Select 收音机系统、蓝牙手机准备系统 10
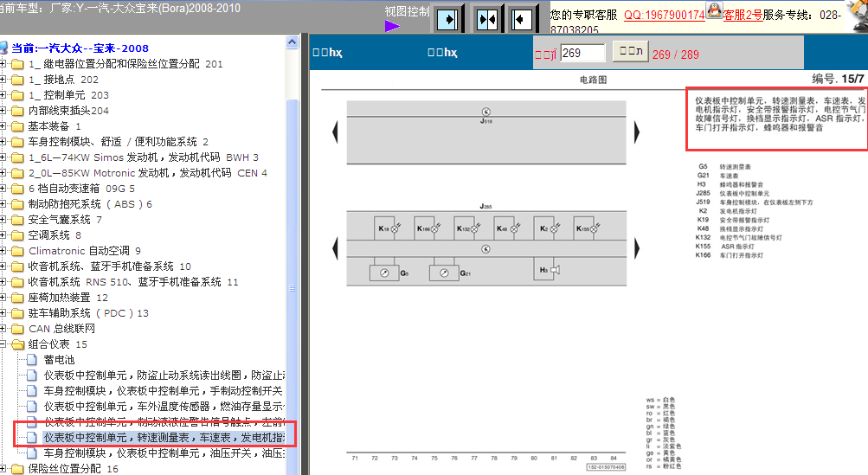 [x=110, y=266]
